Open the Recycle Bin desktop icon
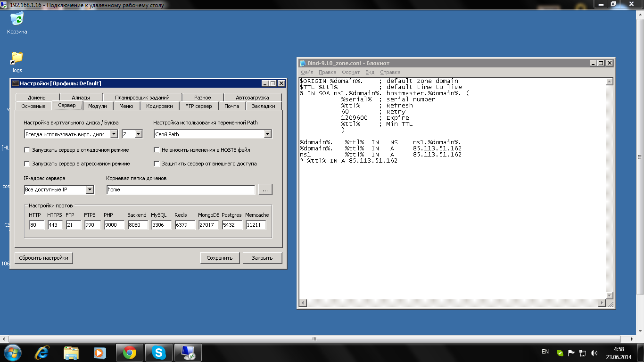The width and height of the screenshot is (644, 362). [x=17, y=20]
